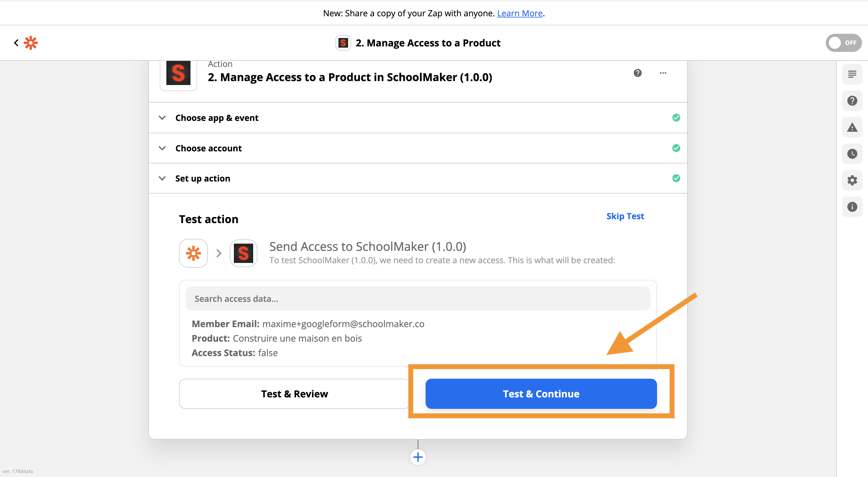Open the step help question mark icon
The width and height of the screenshot is (868, 477).
(x=637, y=73)
